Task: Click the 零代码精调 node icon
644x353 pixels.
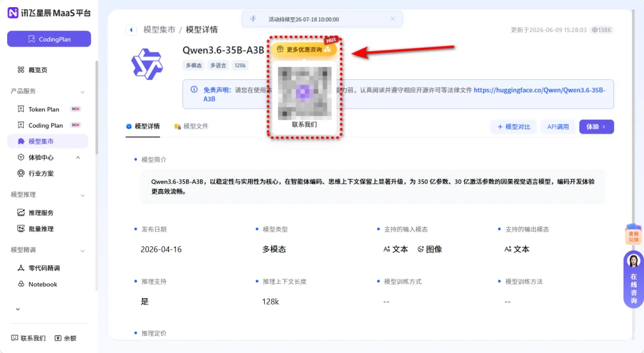Action: pos(21,268)
